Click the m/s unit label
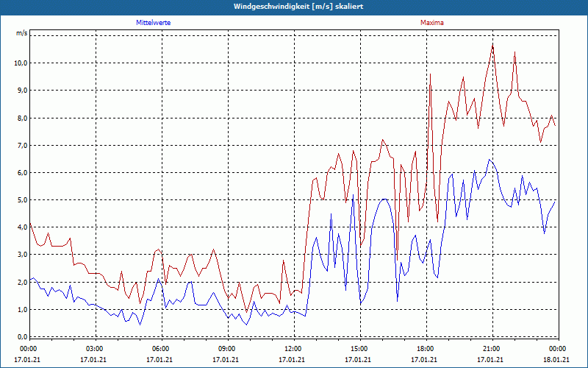 [x=22, y=33]
